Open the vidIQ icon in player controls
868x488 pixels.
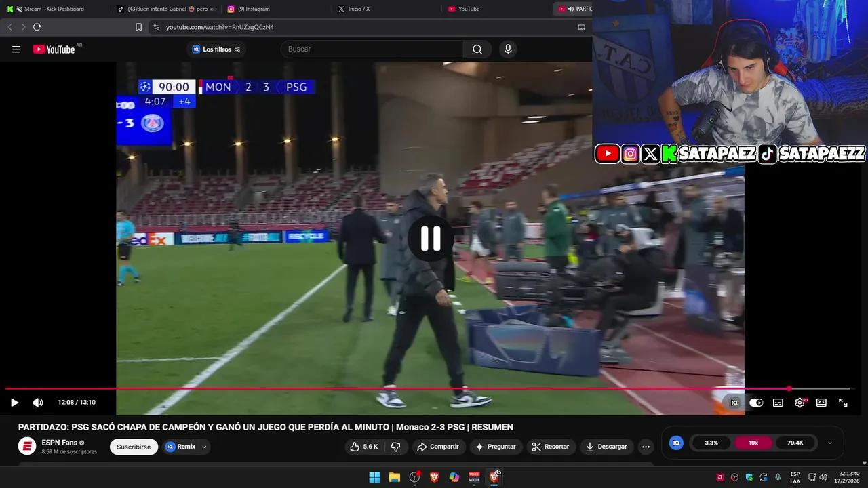(x=734, y=403)
